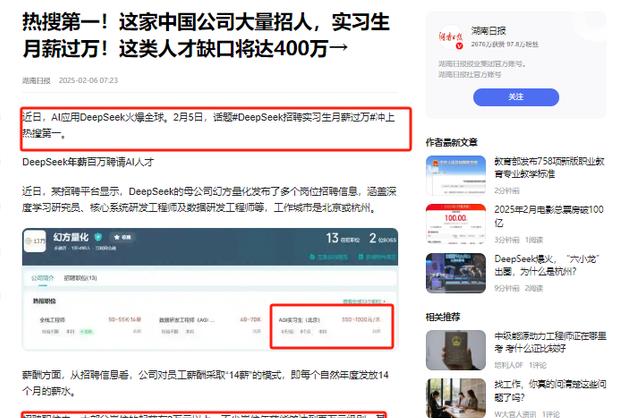Viewport: 636px width, 418px height.
Task: Open article DeepSeek爆火，“六小龙”出圈，为什么是杭州？
Action: pyautogui.click(x=547, y=265)
